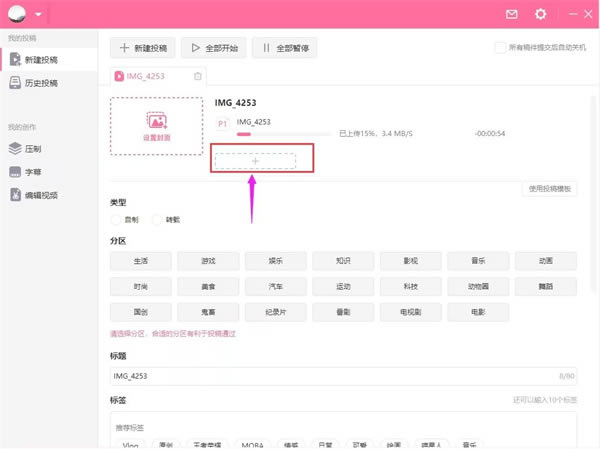Select 新建投稿 in the sidebar
600x449 pixels.
click(x=49, y=60)
